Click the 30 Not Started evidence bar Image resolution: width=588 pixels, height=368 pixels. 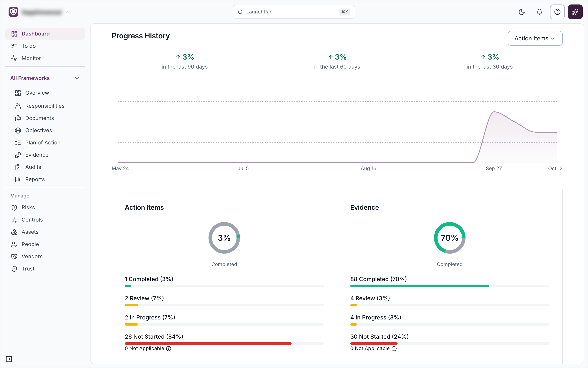(449, 343)
